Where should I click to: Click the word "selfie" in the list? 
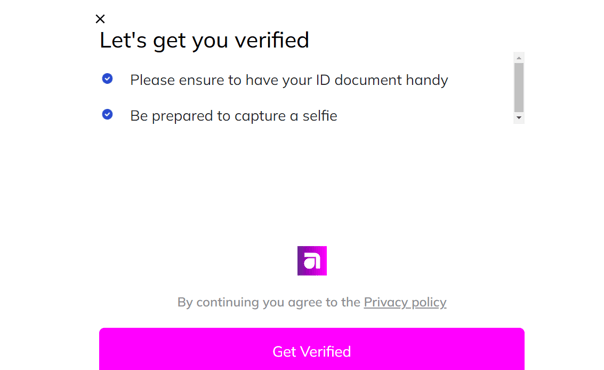pos(320,116)
